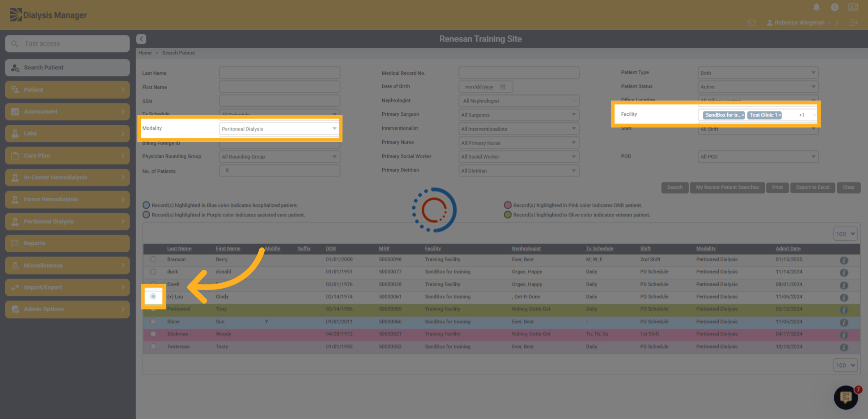The image size is (868, 419).
Task: Collapse sidebar with back arrow icon
Action: (x=141, y=39)
